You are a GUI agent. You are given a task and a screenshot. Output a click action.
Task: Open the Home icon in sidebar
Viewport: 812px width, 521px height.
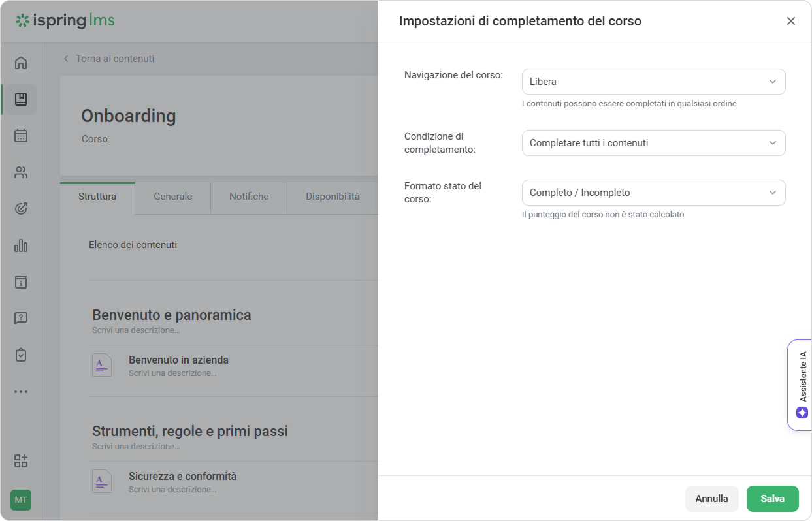[21, 63]
